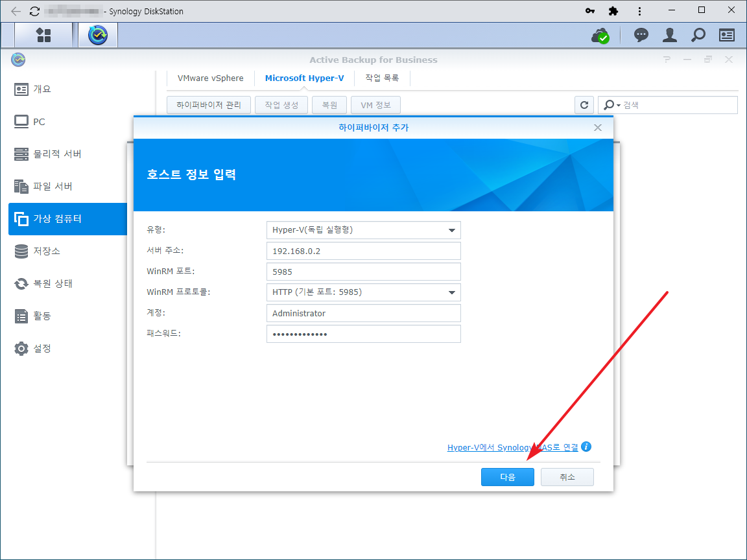
Task: Click the 작업 생성 button
Action: (281, 105)
